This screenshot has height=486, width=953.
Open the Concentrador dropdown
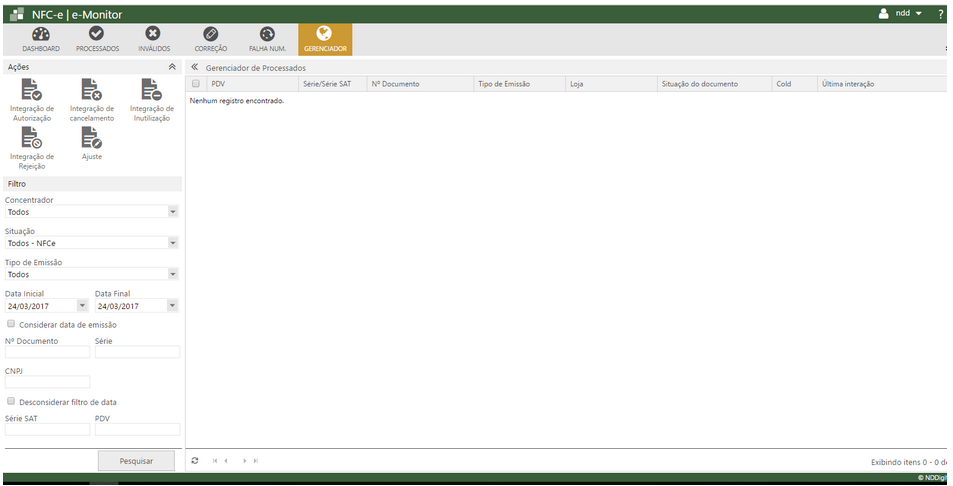(91, 212)
